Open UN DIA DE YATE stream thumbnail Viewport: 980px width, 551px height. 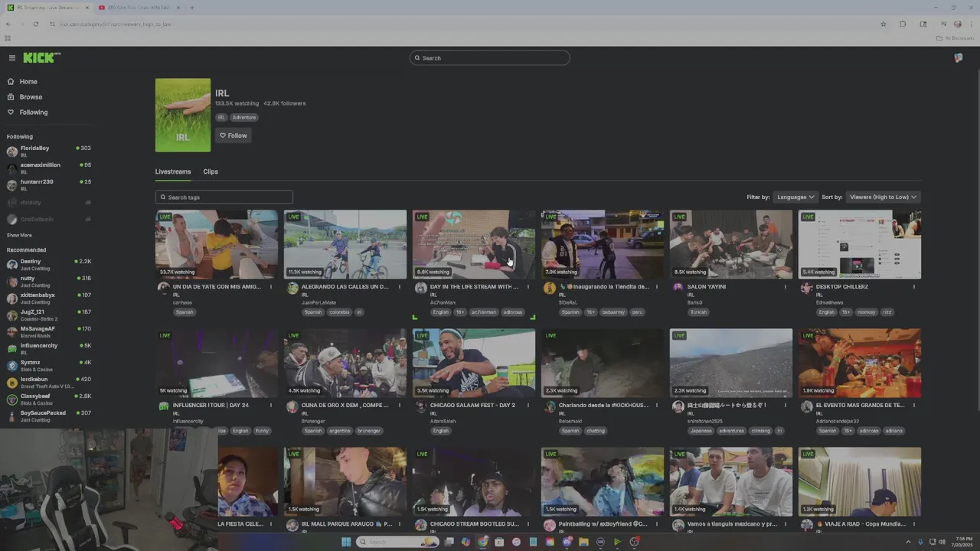click(x=217, y=245)
